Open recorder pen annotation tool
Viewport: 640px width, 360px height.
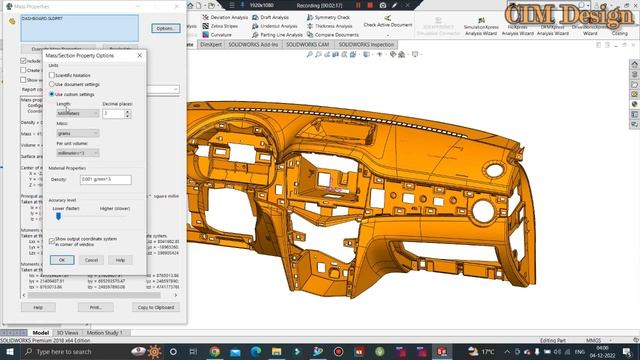pyautogui.click(x=394, y=5)
